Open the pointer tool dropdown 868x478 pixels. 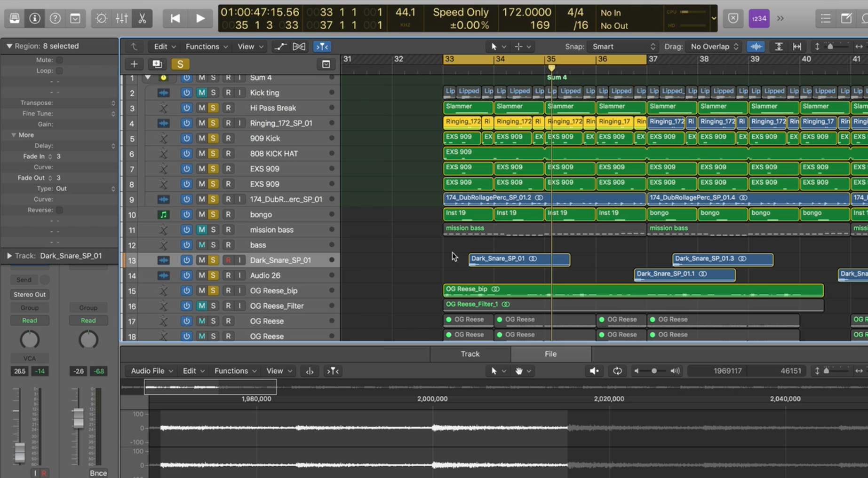(x=498, y=47)
